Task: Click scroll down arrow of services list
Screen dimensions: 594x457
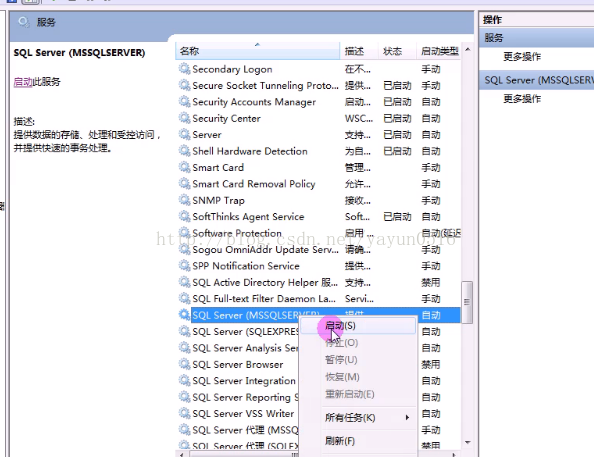Action: click(467, 442)
